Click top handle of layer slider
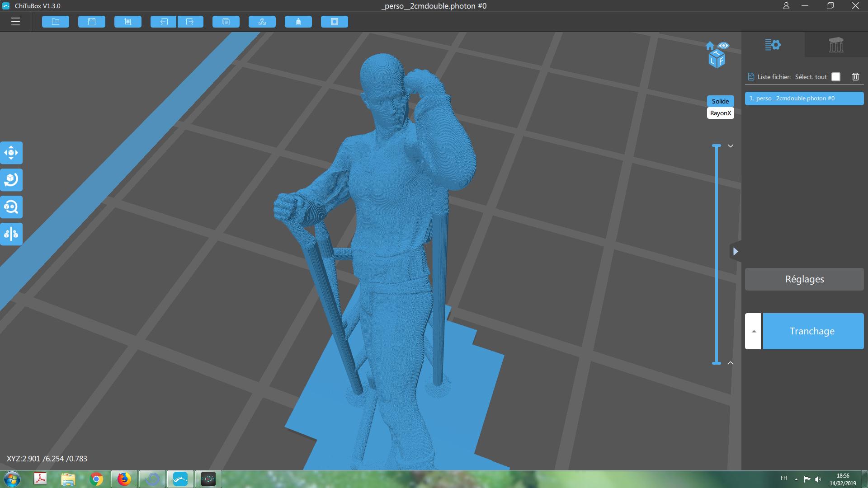Screen dimensions: 868x488 pos(717,145)
